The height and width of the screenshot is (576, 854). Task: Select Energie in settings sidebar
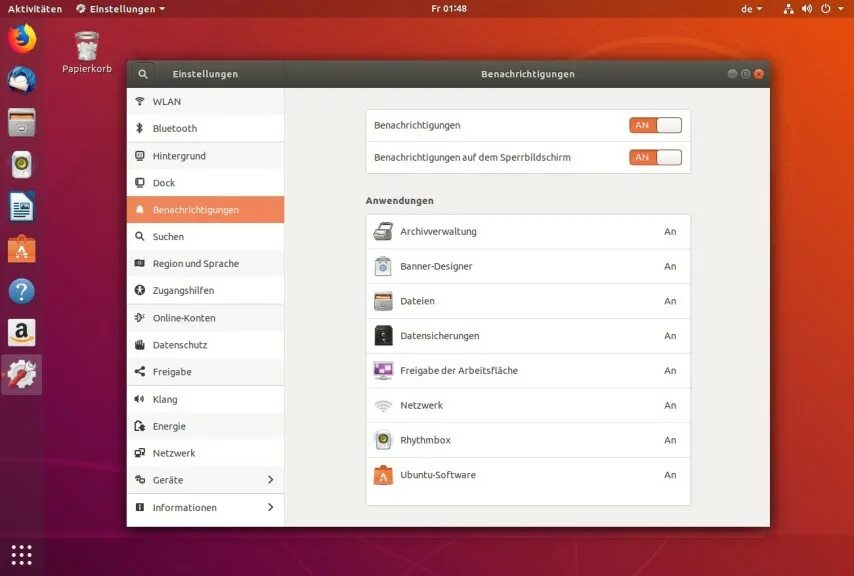205,426
